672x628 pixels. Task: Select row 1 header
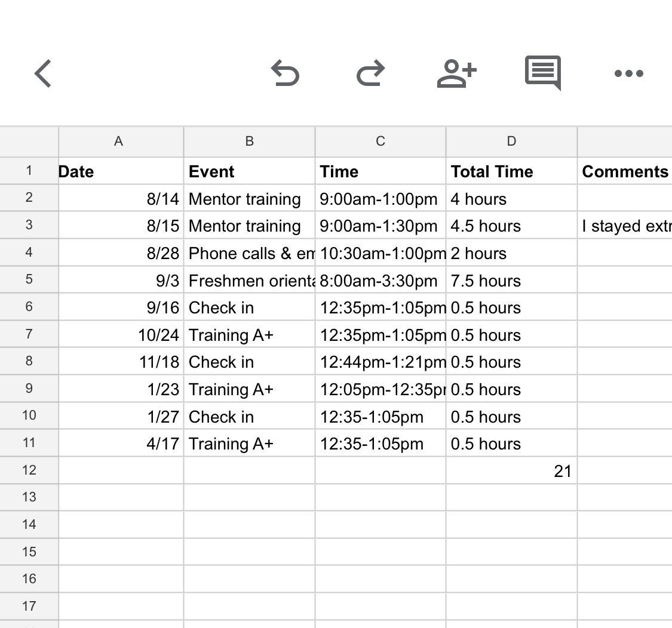(29, 171)
